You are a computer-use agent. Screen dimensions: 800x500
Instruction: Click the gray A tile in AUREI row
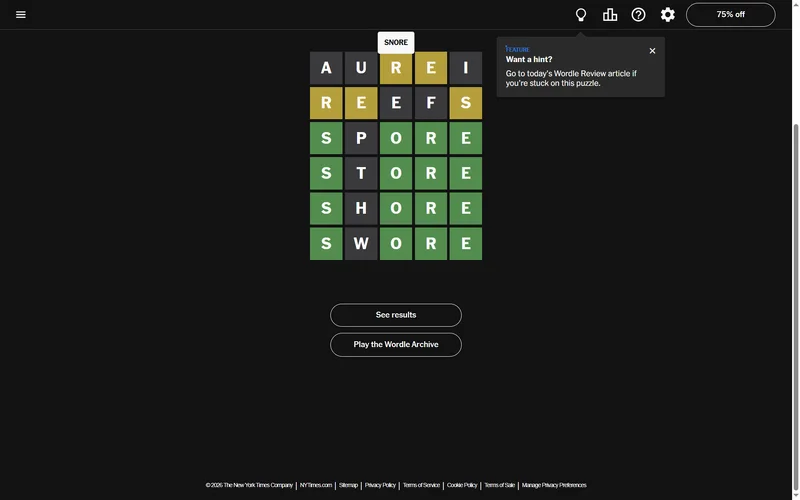coord(326,68)
